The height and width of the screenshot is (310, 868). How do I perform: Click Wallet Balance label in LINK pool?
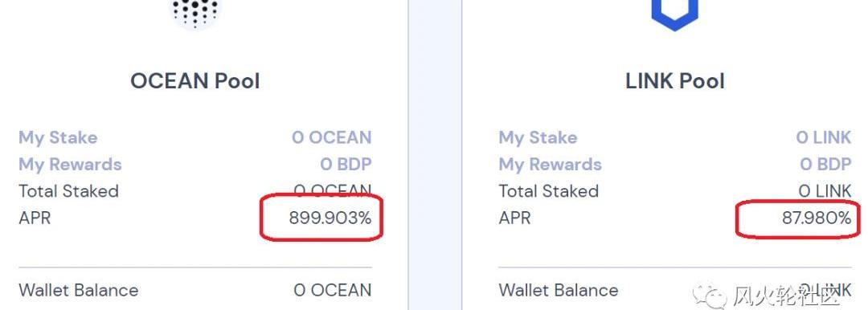[559, 290]
